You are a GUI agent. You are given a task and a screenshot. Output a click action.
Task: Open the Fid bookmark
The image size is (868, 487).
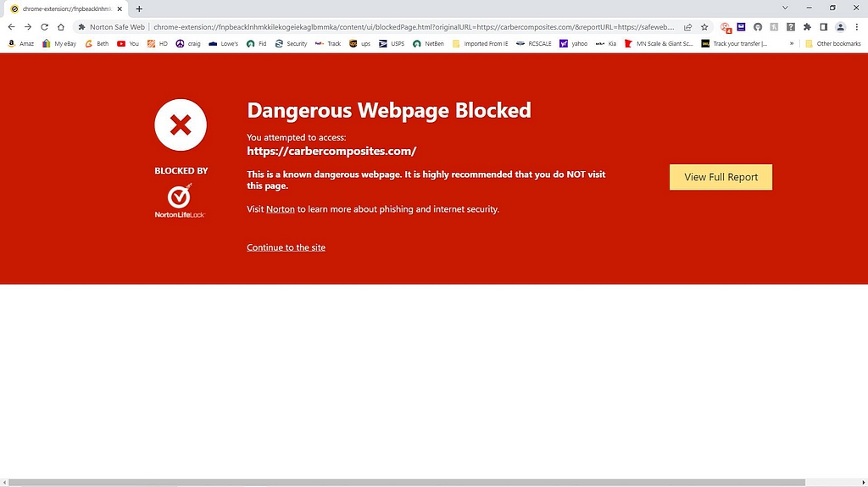256,43
